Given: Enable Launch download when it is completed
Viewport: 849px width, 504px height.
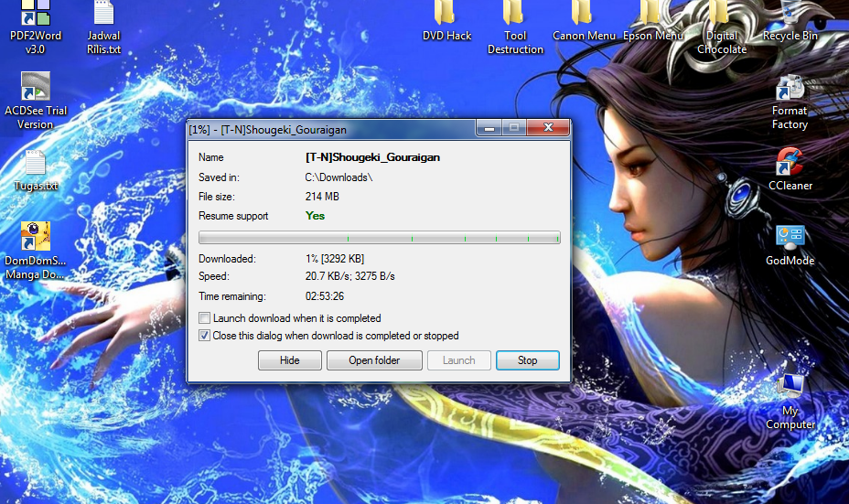Looking at the screenshot, I should point(204,317).
